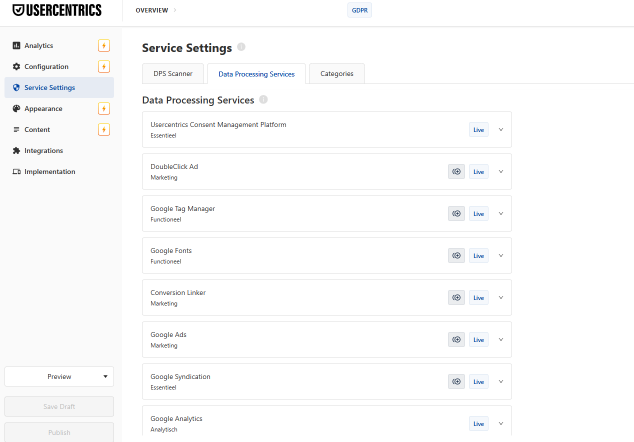Click the info icon beside Service Settings heading

[x=242, y=47]
